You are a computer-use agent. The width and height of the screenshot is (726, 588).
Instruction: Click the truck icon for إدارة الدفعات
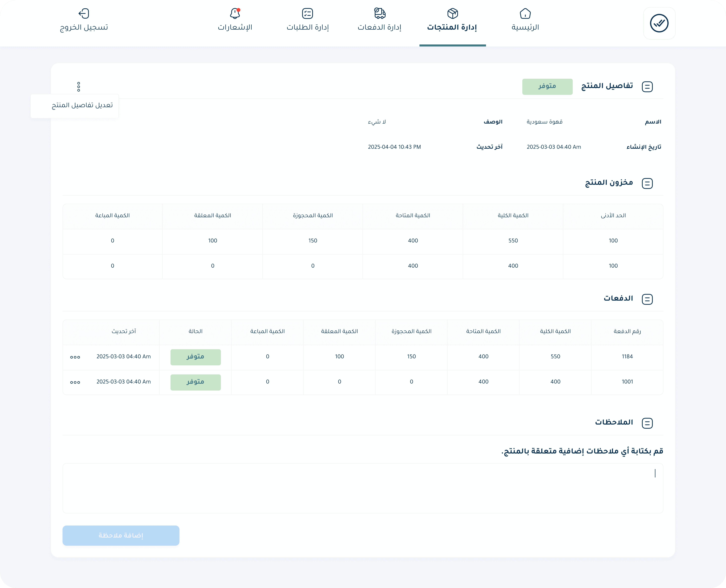380,13
